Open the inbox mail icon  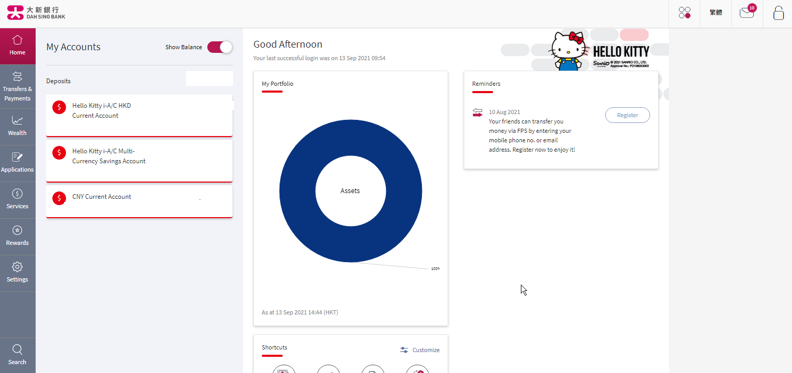pos(747,13)
